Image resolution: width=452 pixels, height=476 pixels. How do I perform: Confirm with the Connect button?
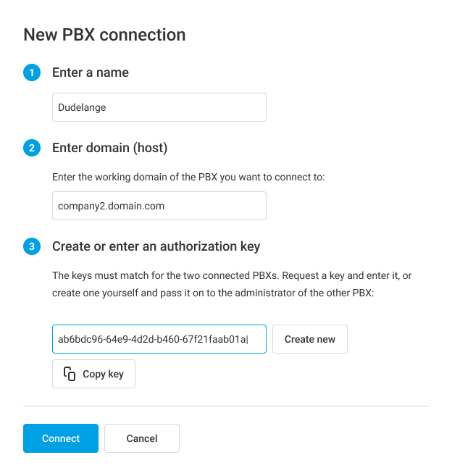point(61,438)
